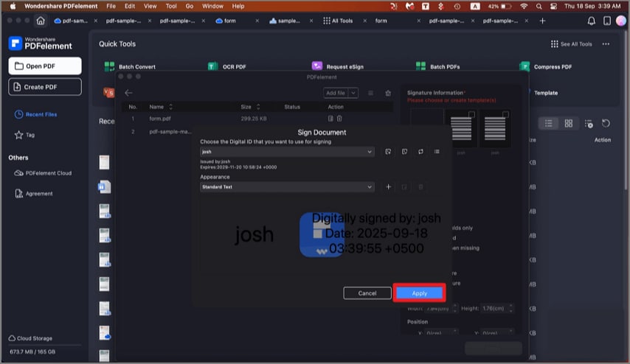Open the Apple menu
Viewport: 630px width, 364px height.
(x=13, y=6)
